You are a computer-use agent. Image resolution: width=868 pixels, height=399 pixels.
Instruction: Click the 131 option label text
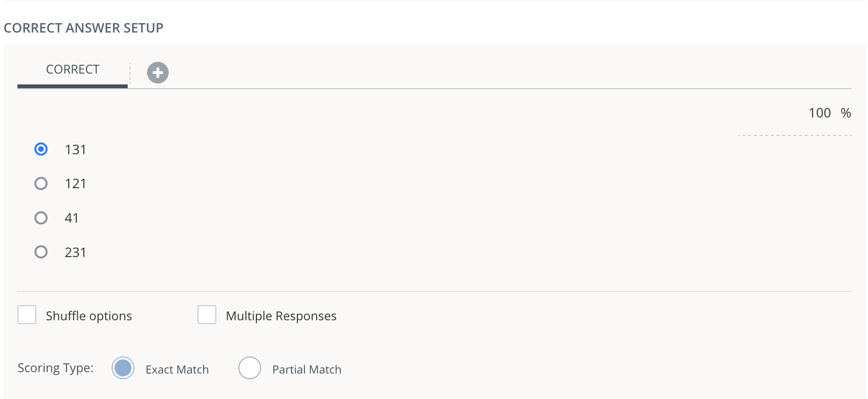(75, 149)
